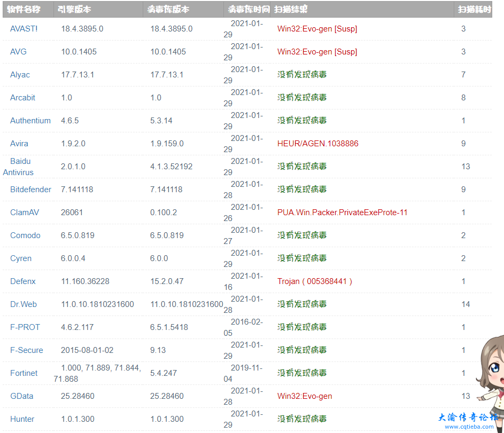Click Bitdefender's 没有发现病毒 result
Image resolution: width=504 pixels, height=433 pixels.
coord(302,190)
